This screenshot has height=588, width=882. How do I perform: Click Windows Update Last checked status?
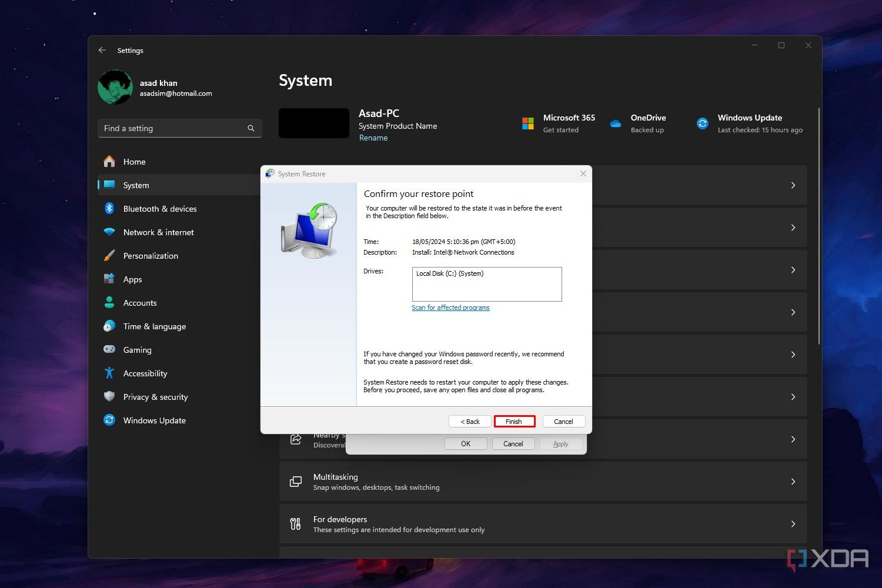point(760,130)
